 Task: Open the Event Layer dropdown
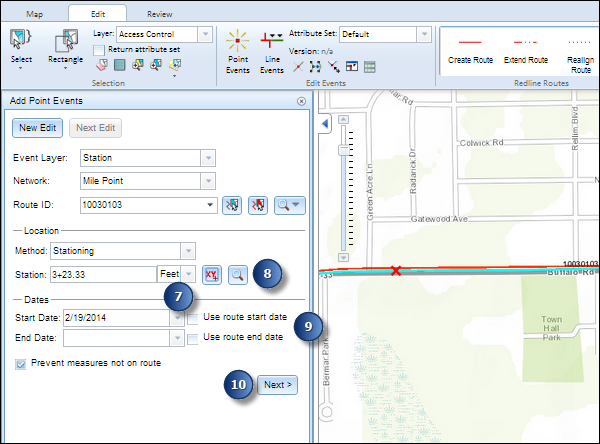coord(207,158)
